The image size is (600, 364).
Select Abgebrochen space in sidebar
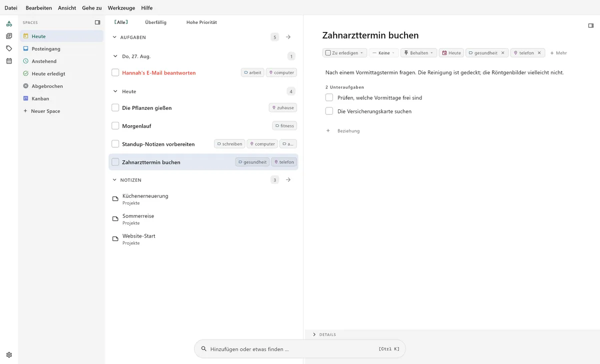pyautogui.click(x=61, y=86)
